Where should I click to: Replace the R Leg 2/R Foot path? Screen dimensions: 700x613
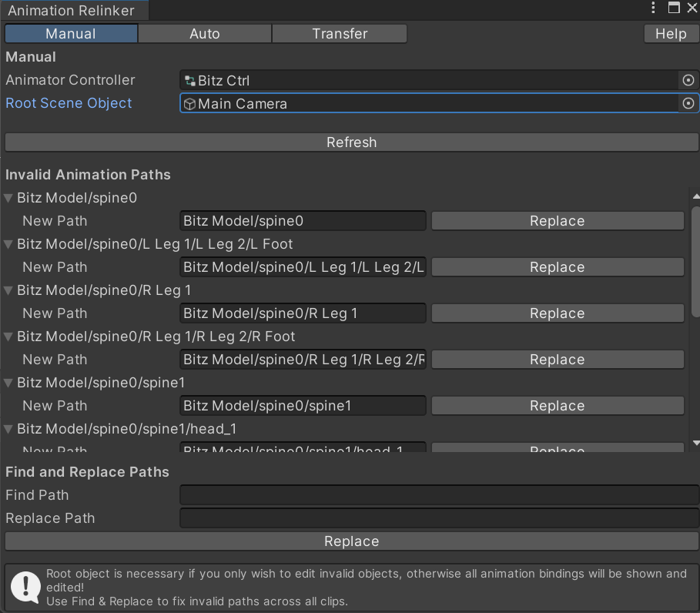[x=558, y=360]
